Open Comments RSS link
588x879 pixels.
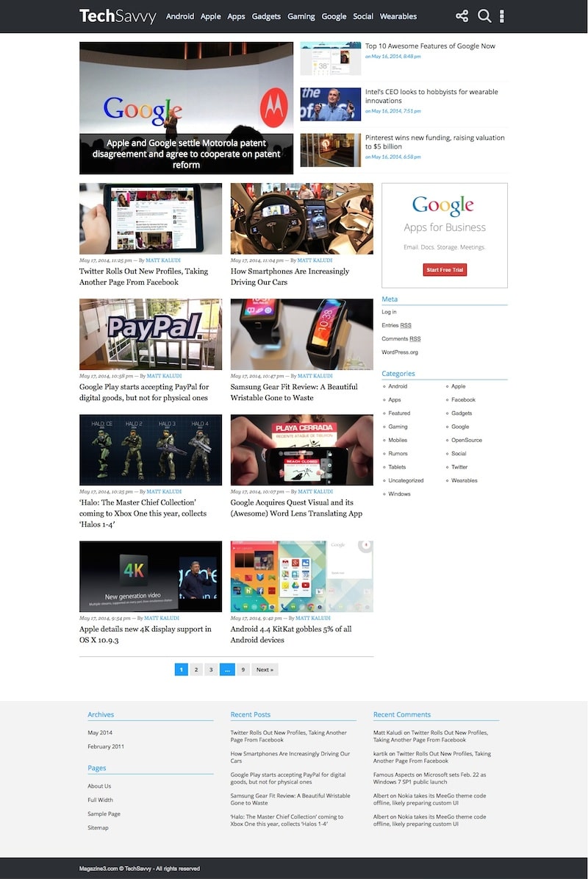tap(401, 338)
